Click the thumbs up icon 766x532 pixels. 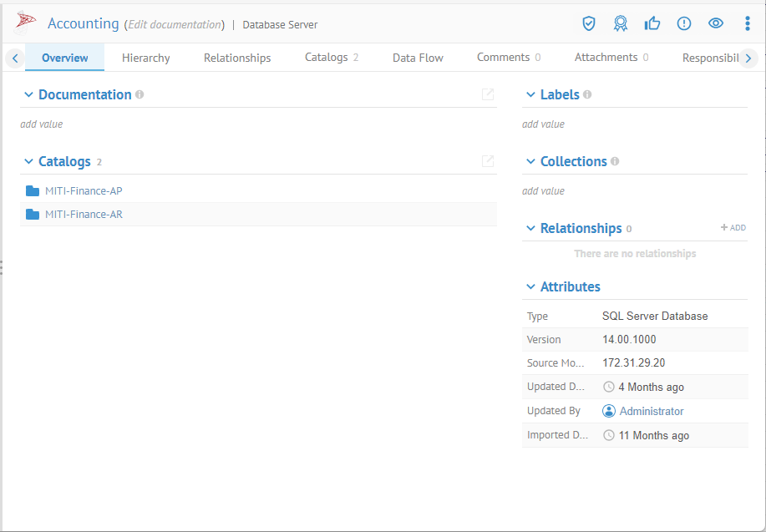652,23
